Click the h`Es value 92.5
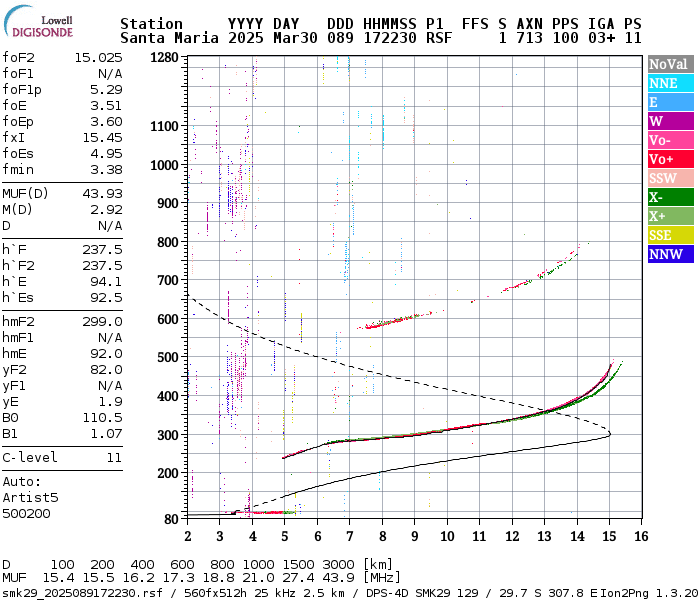The width and height of the screenshot is (700, 600). pos(106,298)
